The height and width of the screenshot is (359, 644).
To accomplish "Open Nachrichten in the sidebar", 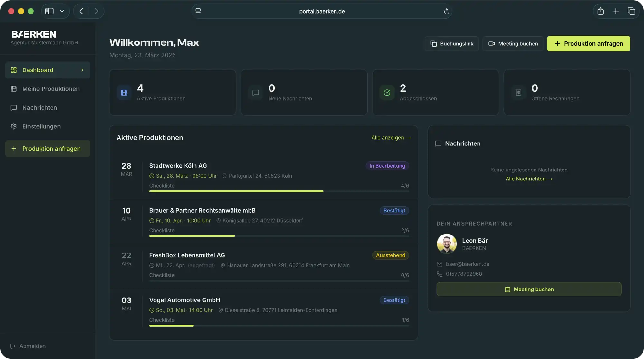I will coord(39,108).
